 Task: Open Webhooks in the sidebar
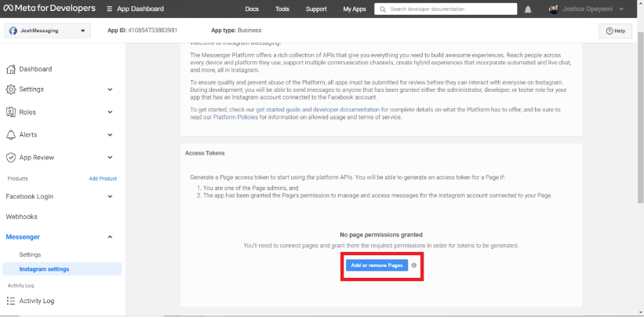(21, 217)
